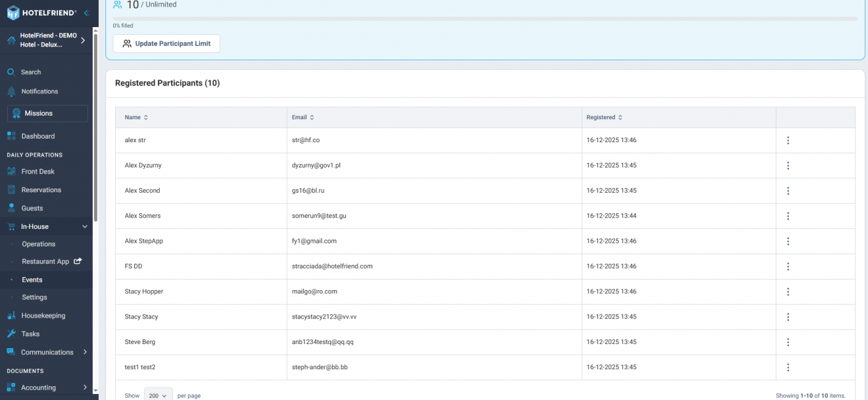Open Notifications bell icon
868x400 pixels.
coord(11,92)
